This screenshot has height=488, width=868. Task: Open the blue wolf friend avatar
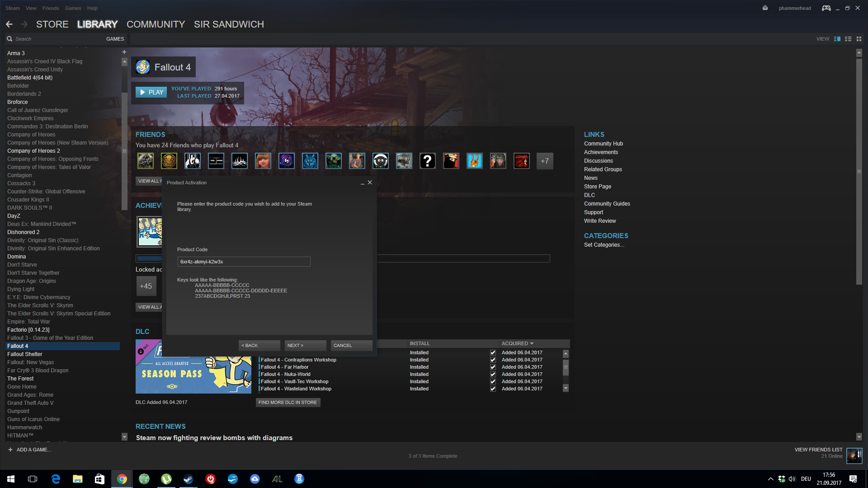pyautogui.click(x=310, y=161)
